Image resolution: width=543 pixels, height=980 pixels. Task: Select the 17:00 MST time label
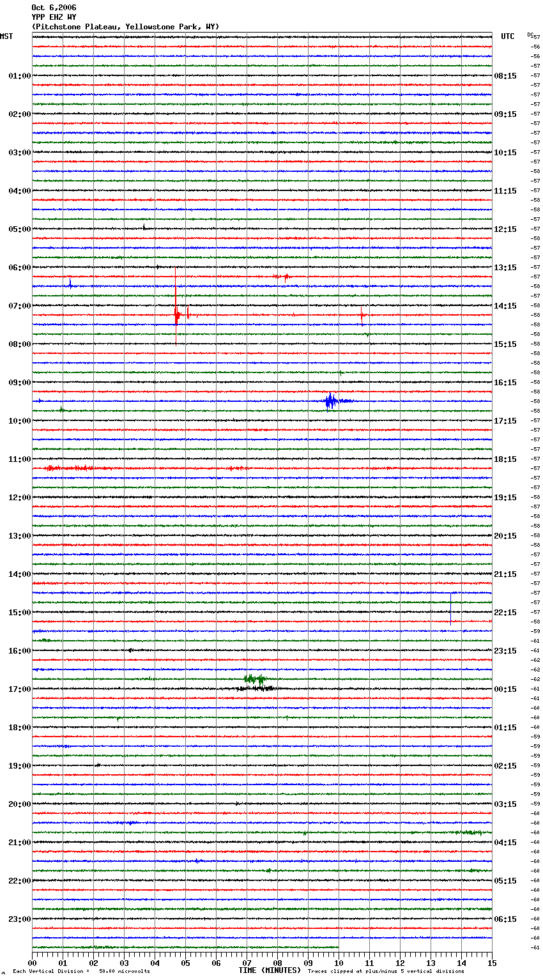[20, 689]
